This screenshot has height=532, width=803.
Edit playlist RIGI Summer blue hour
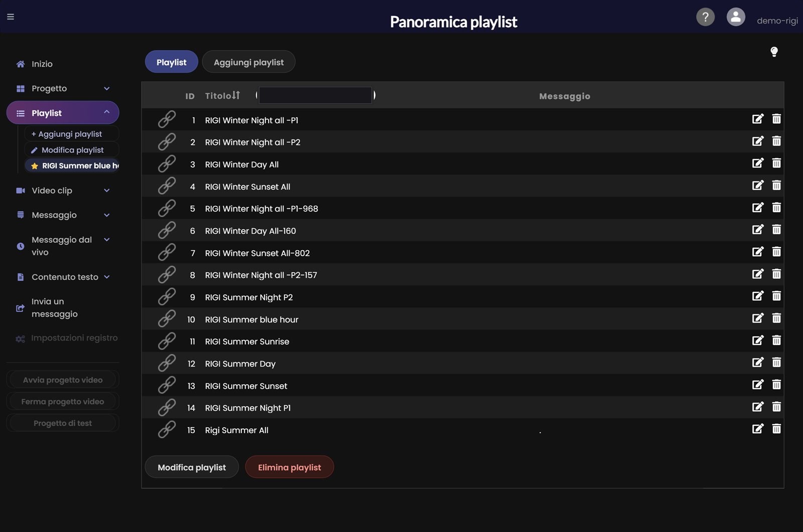758,318
